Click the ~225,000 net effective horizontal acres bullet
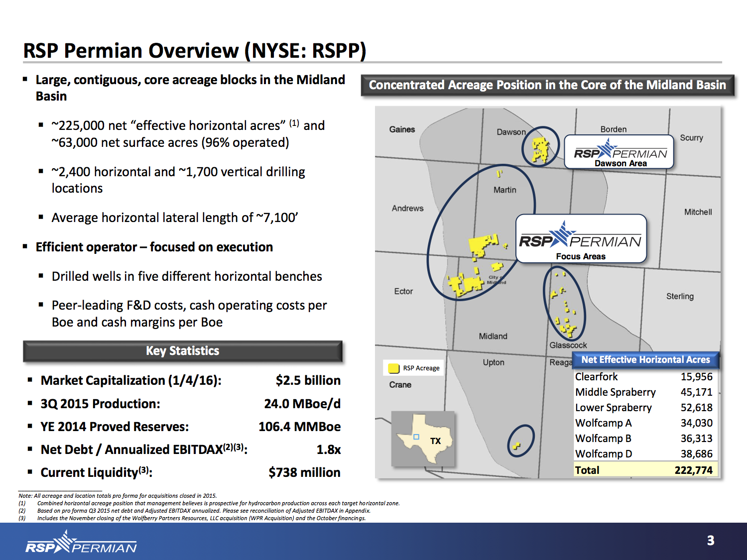 pyautogui.click(x=188, y=134)
